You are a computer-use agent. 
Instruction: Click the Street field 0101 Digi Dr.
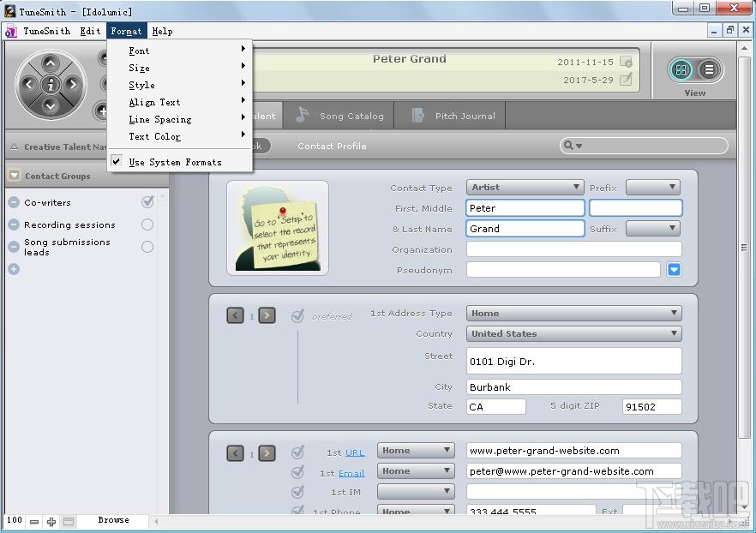573,361
